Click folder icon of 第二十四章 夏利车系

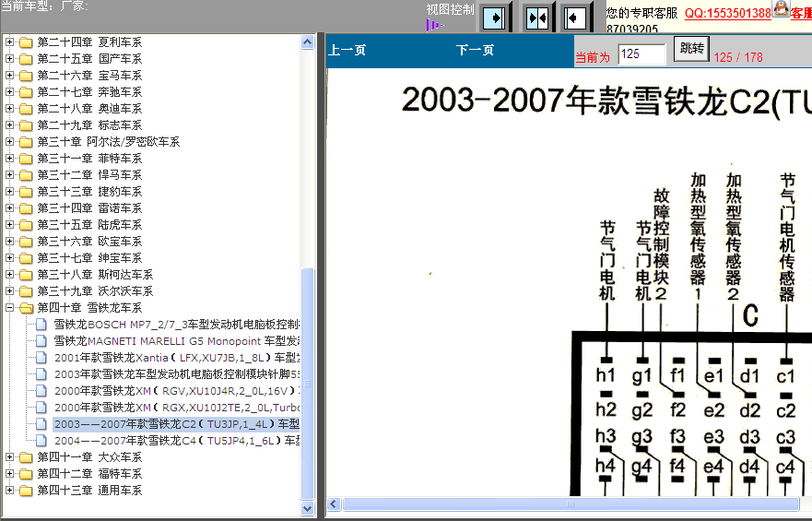26,41
